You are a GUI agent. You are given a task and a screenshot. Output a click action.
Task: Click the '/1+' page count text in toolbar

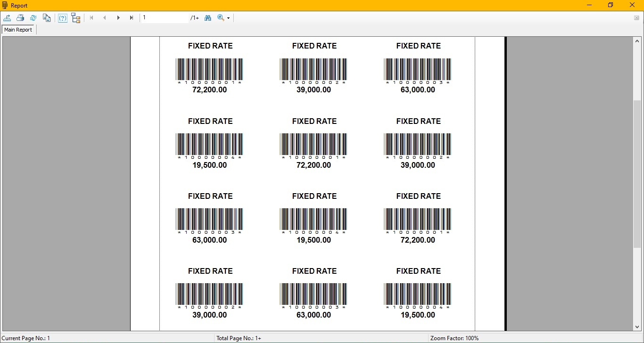coord(195,18)
